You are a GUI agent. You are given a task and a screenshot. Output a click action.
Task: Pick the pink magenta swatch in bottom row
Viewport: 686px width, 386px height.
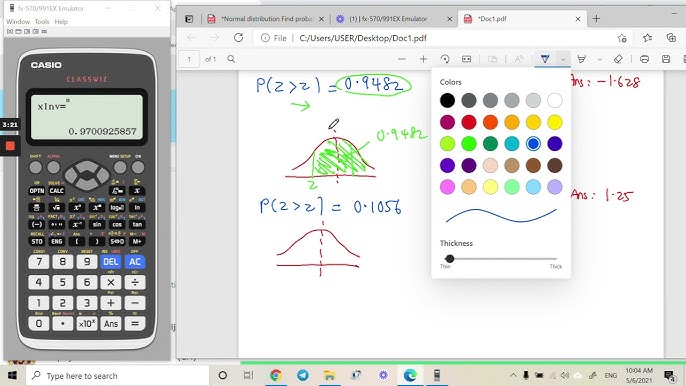[x=447, y=187]
